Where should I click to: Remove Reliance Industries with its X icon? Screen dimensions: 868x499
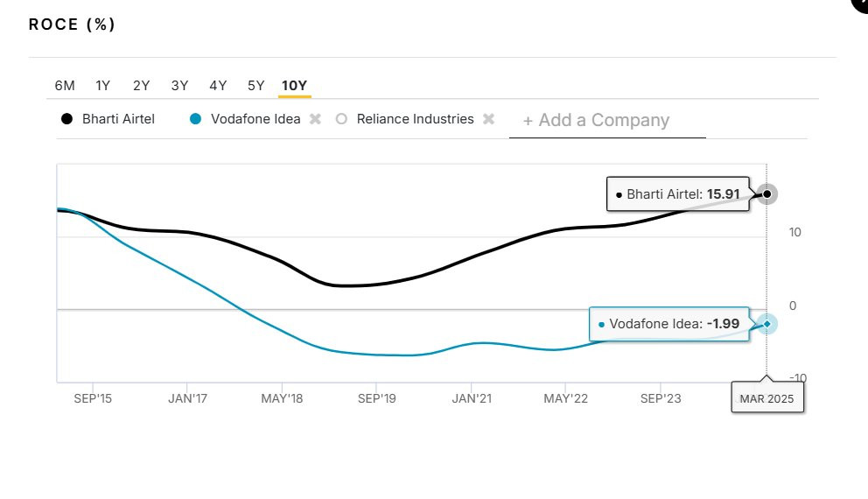pos(488,119)
